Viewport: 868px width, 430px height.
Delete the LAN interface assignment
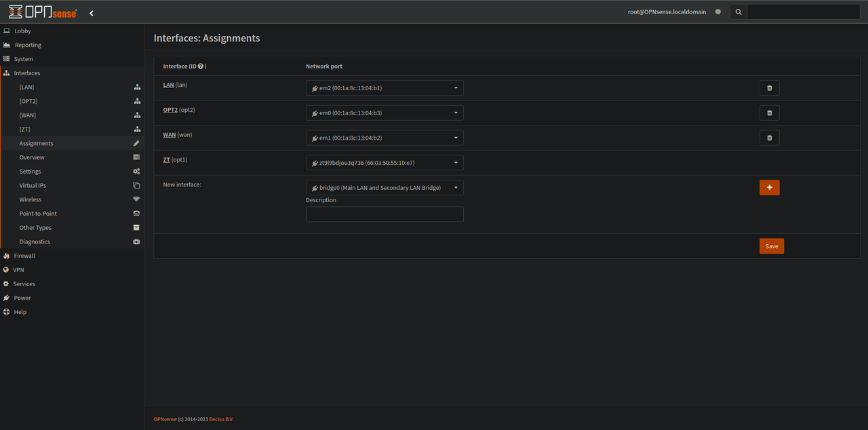click(x=769, y=88)
